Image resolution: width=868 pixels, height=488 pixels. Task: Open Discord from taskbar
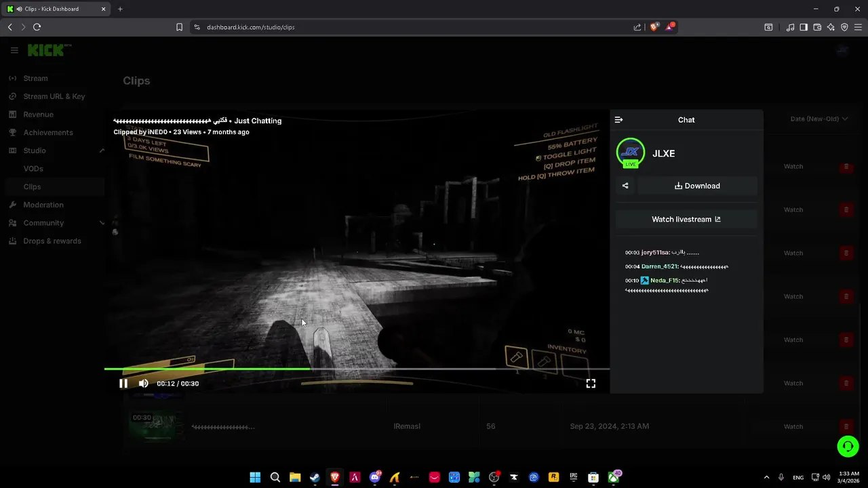point(375,477)
